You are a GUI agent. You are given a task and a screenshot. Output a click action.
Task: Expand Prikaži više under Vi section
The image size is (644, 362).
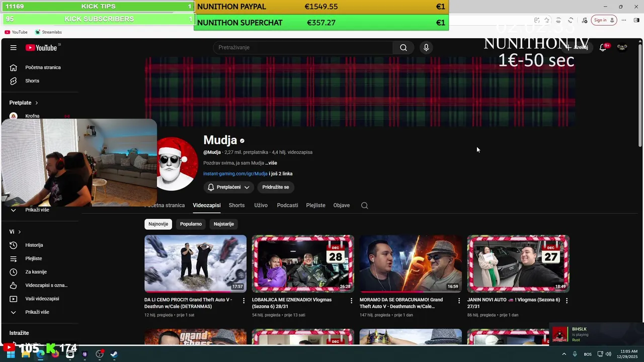(x=37, y=312)
